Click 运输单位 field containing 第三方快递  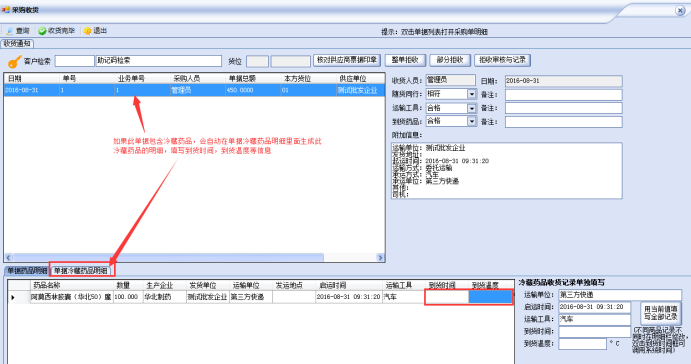(x=620, y=295)
